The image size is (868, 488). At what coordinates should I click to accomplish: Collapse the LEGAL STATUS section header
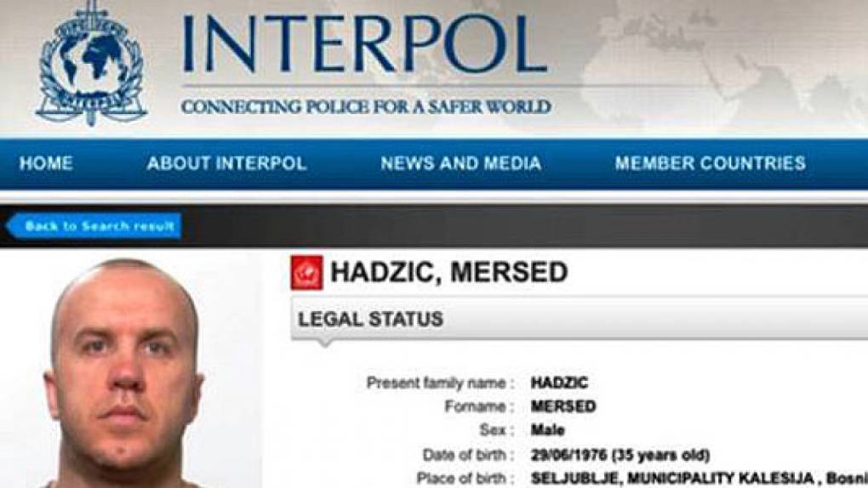point(579,319)
